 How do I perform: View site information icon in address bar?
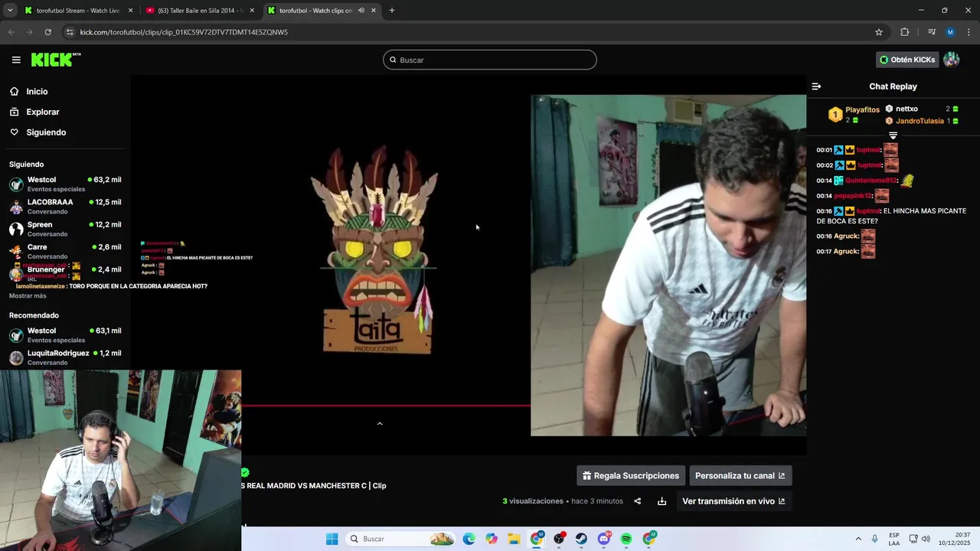point(70,32)
